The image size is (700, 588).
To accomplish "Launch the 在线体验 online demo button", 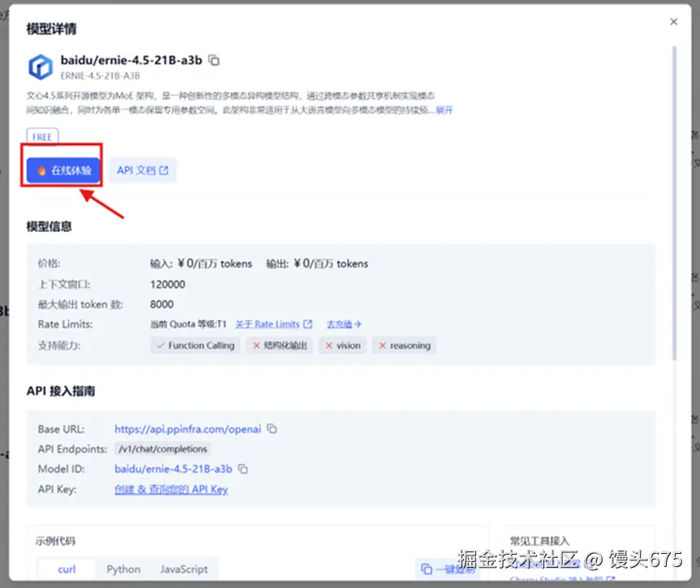I will tap(63, 170).
